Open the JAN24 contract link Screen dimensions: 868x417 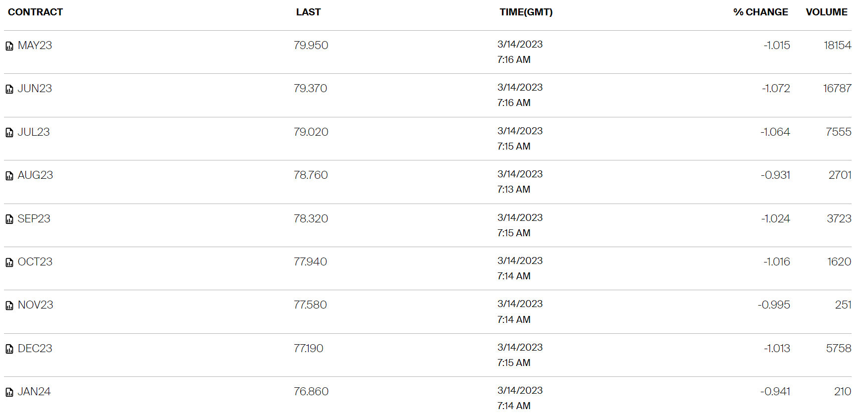coord(34,391)
